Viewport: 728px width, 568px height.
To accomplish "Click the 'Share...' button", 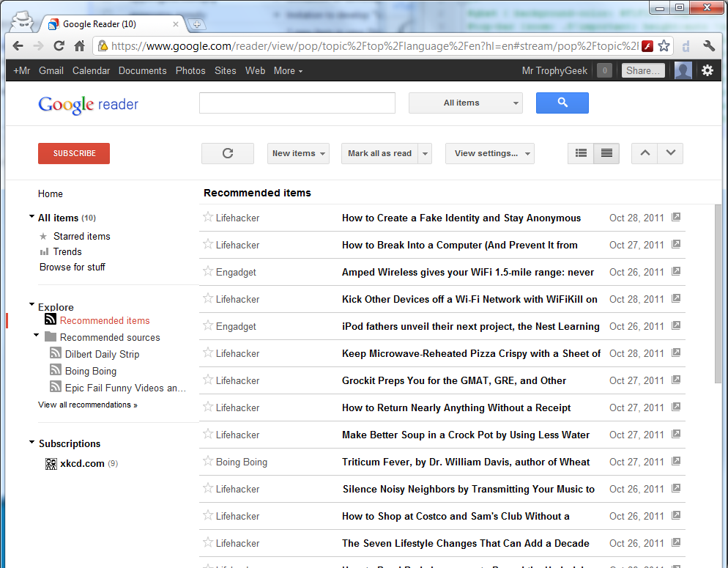I will tap(643, 70).
